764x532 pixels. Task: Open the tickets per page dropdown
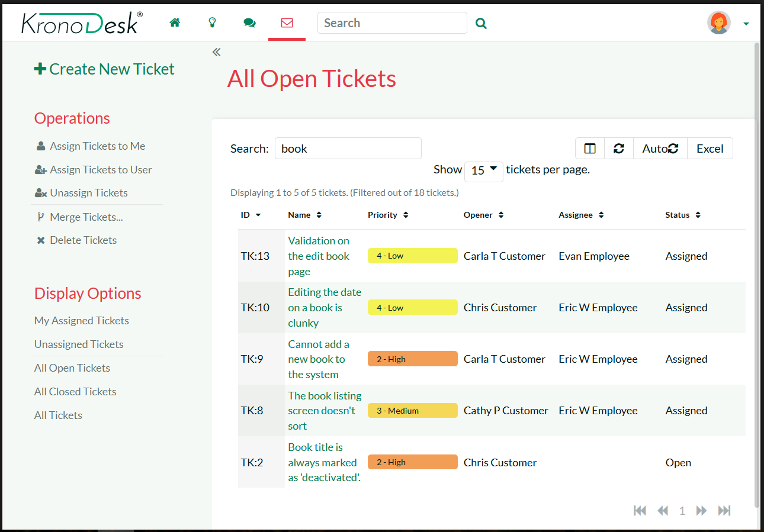click(483, 170)
